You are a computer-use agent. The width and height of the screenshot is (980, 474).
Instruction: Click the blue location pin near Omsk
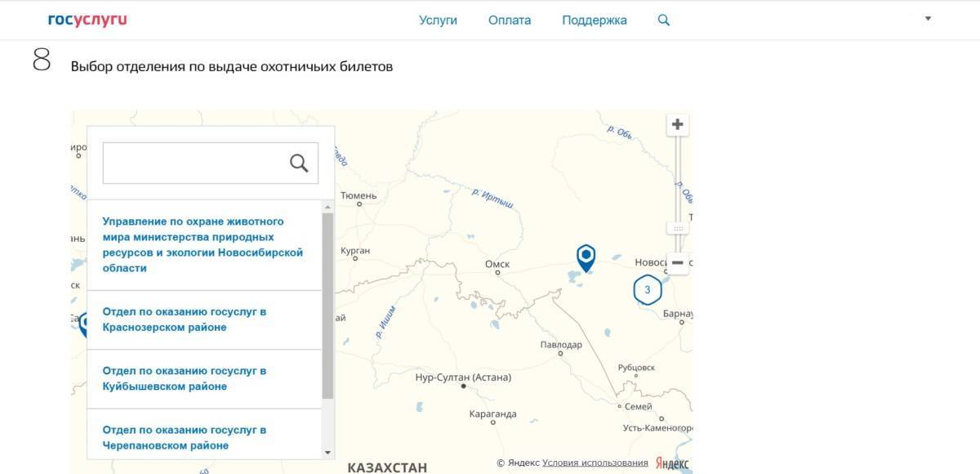tap(586, 257)
